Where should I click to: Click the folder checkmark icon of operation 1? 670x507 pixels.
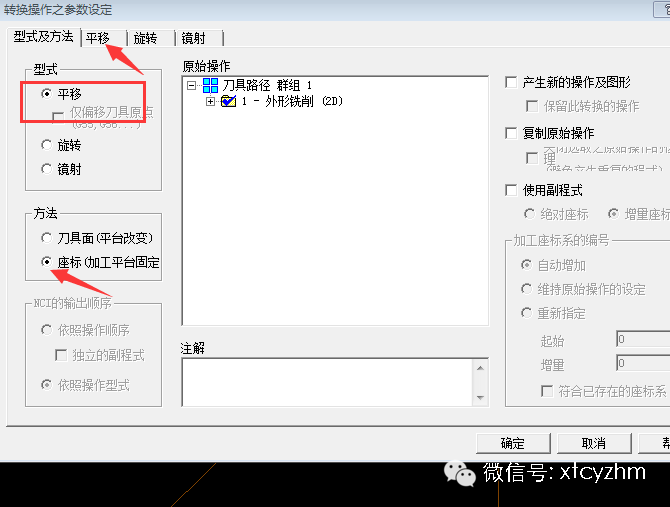pyautogui.click(x=229, y=101)
